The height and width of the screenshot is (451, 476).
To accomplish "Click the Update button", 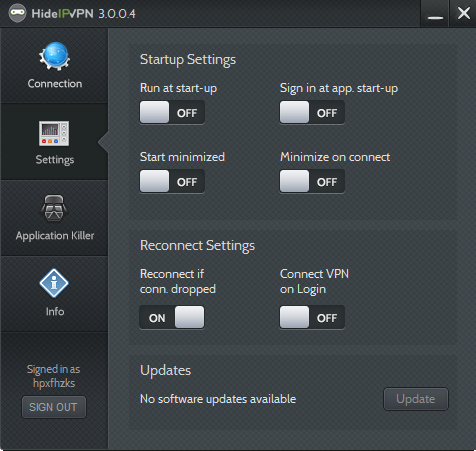I will coord(416,399).
